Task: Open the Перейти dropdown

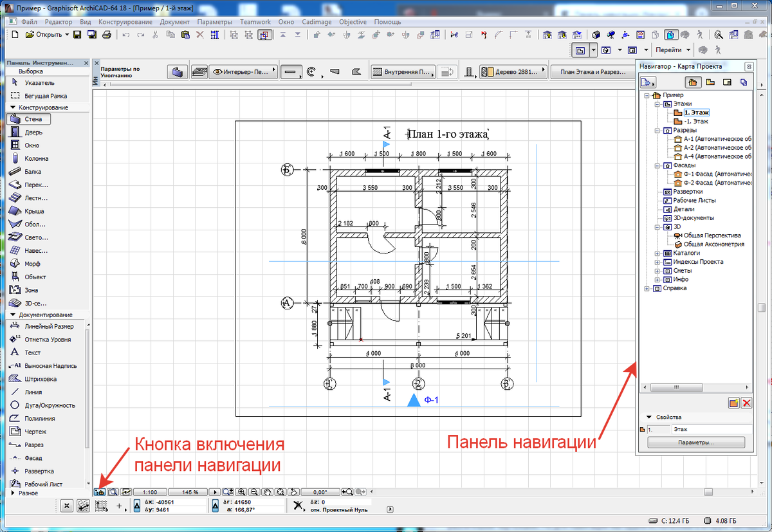Action: [x=672, y=50]
